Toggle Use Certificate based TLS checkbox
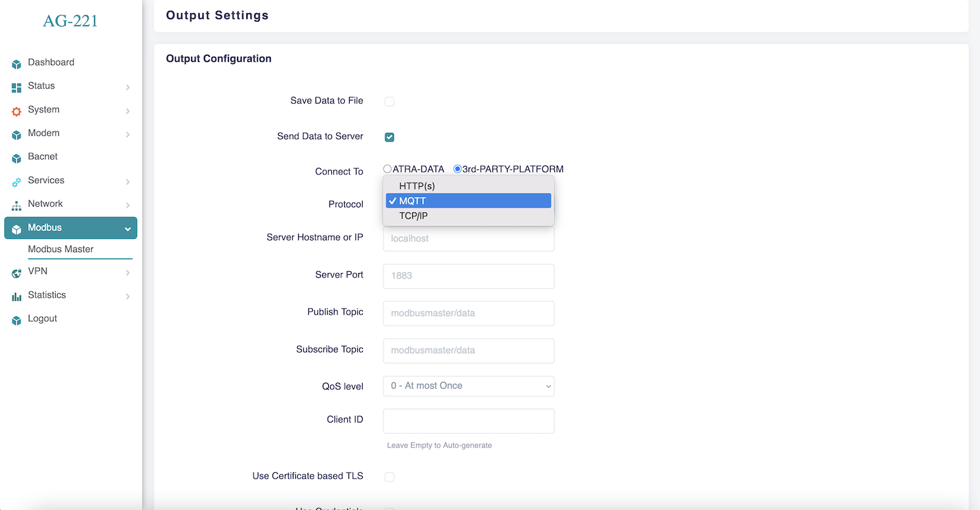Viewport: 980px width, 510px height. click(390, 477)
